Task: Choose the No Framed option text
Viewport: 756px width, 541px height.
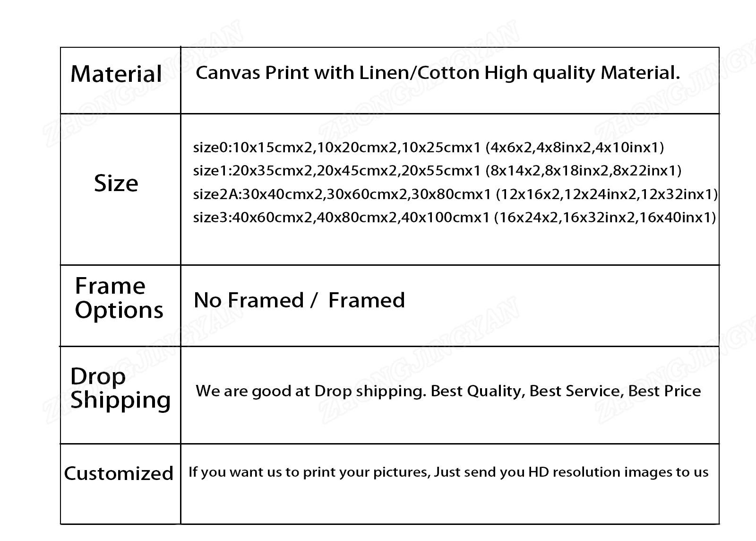Action: click(x=249, y=300)
